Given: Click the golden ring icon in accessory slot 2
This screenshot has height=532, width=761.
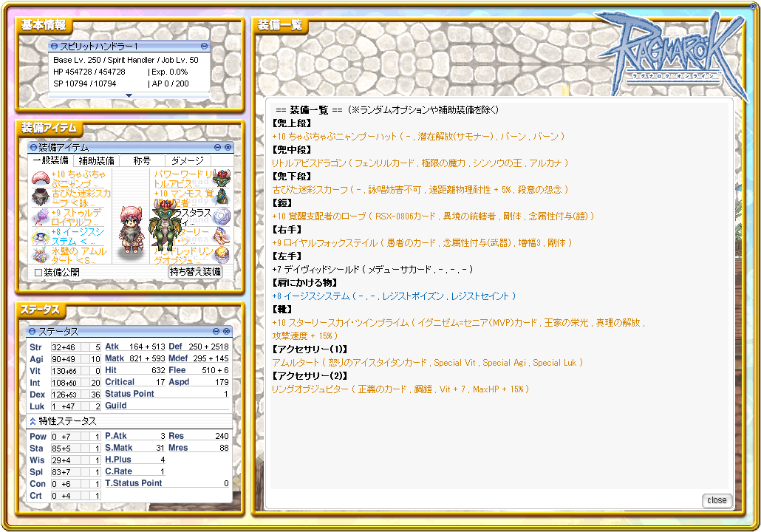Looking at the screenshot, I should pyautogui.click(x=222, y=254).
